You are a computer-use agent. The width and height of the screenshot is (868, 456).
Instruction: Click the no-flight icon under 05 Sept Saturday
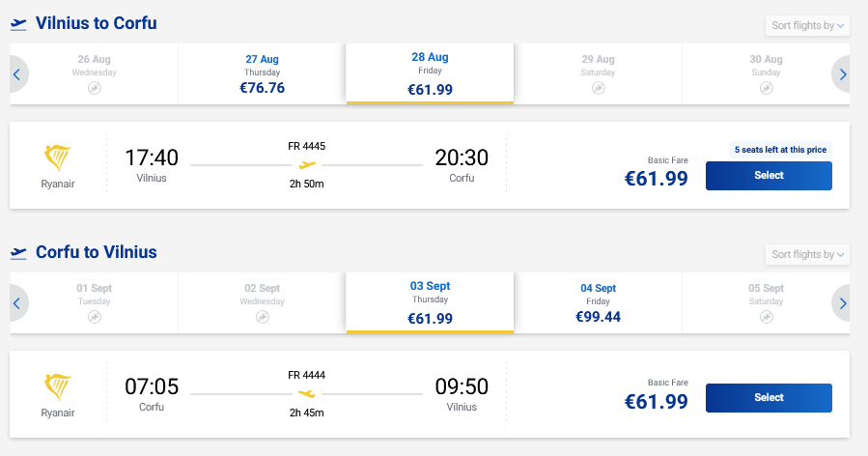coord(767,317)
